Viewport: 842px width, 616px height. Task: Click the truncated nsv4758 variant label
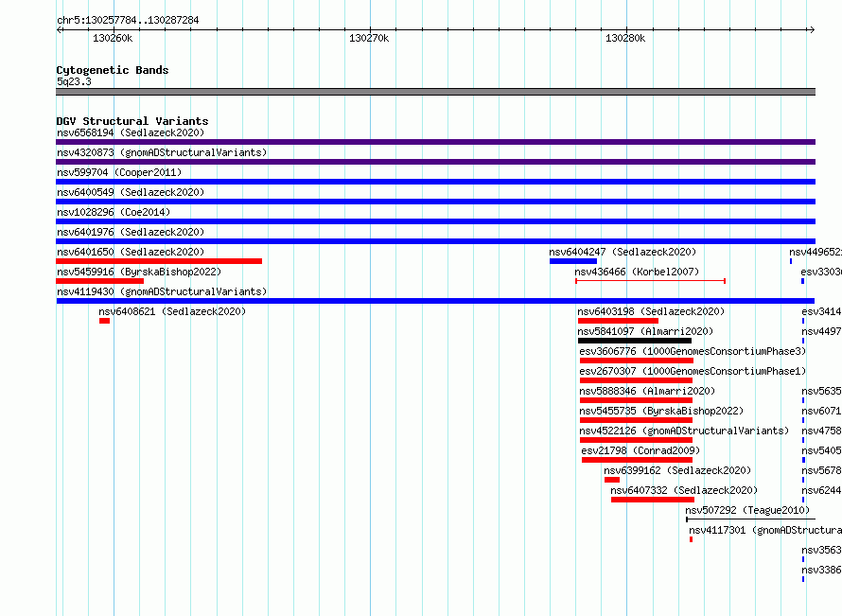click(x=821, y=431)
